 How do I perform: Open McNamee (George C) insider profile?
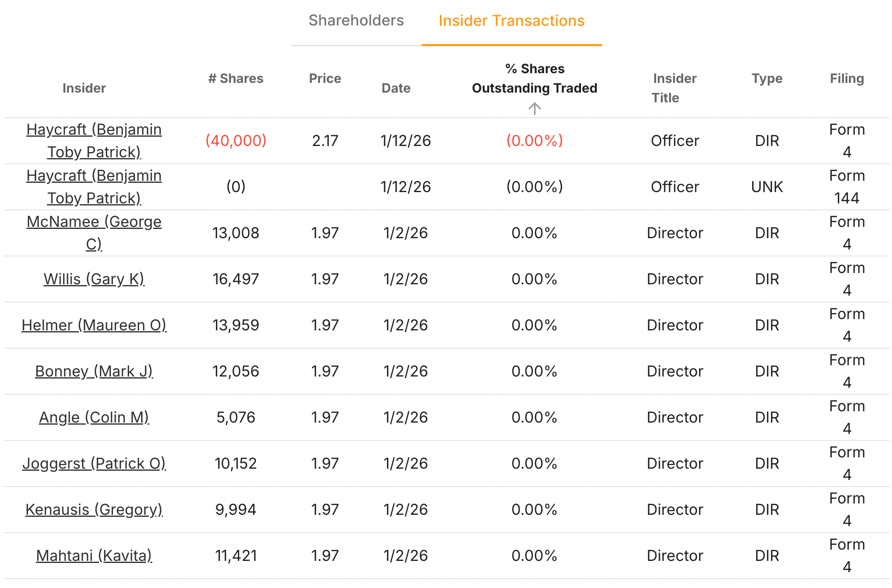(93, 233)
